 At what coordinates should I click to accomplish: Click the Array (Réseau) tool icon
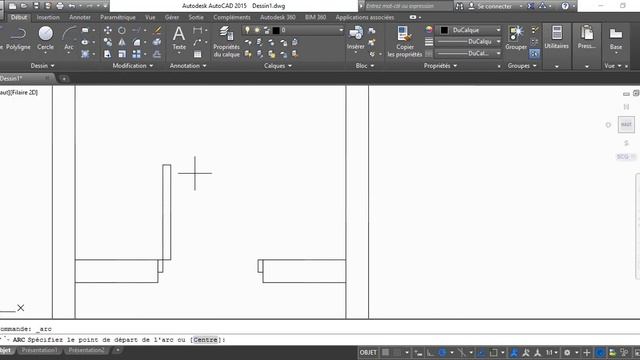point(136,54)
